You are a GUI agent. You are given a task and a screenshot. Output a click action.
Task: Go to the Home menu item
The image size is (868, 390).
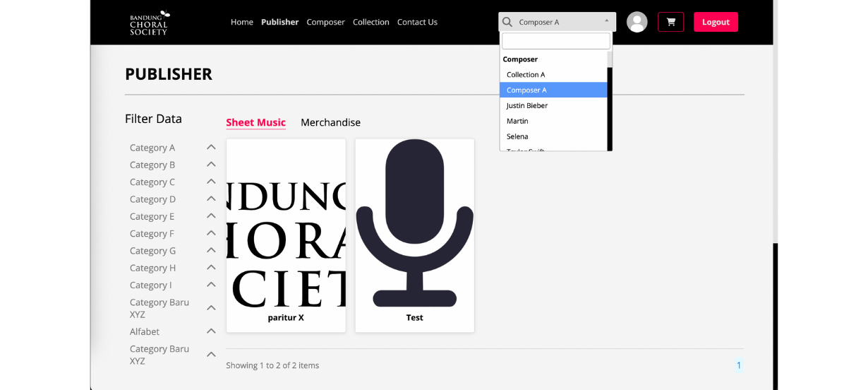(x=241, y=22)
